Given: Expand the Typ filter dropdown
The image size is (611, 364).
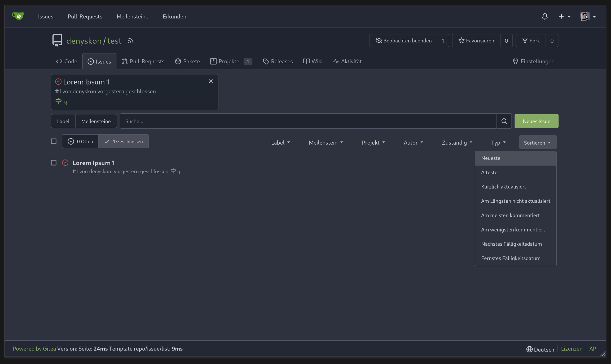Looking at the screenshot, I should point(498,143).
